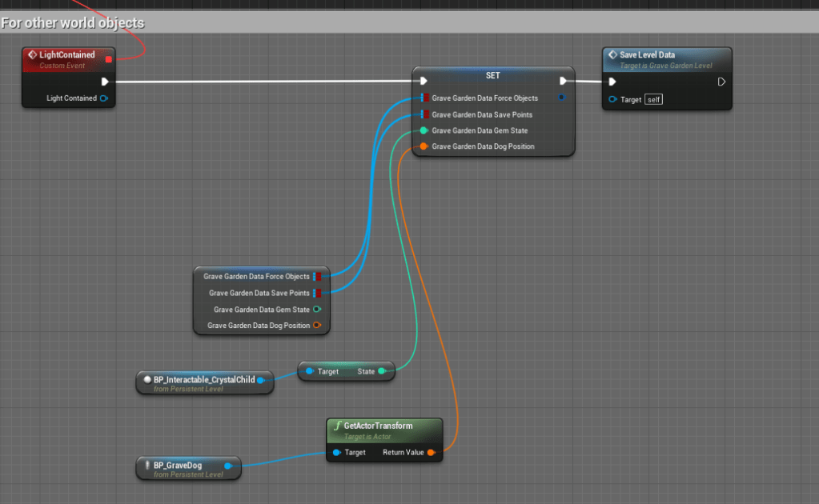819x504 pixels.
Task: Click the Save Level Data execution output pin
Action: [x=721, y=82]
